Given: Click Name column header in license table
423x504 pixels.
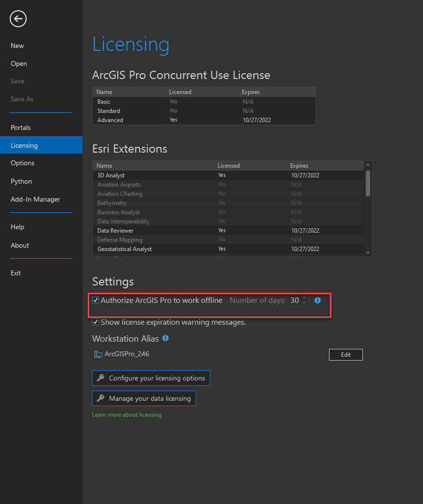Looking at the screenshot, I should point(104,92).
